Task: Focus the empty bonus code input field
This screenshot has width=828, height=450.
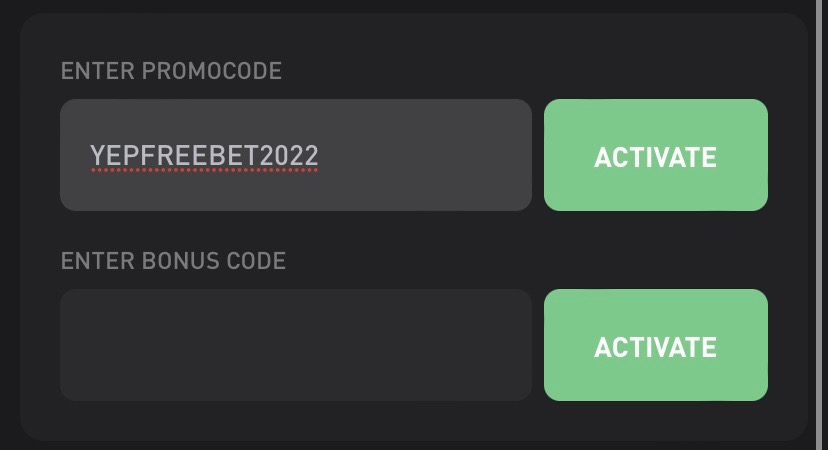Action: coord(295,346)
